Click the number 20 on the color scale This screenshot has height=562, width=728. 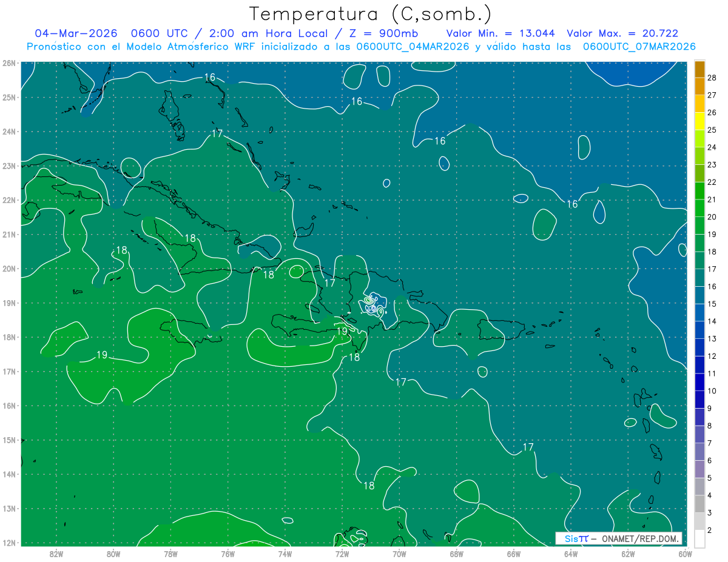712,216
